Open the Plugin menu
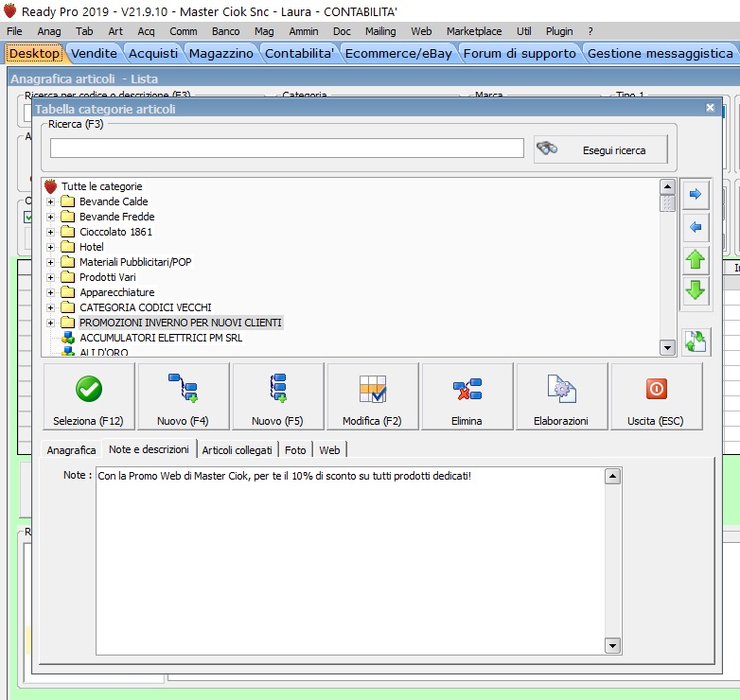 pos(559,31)
